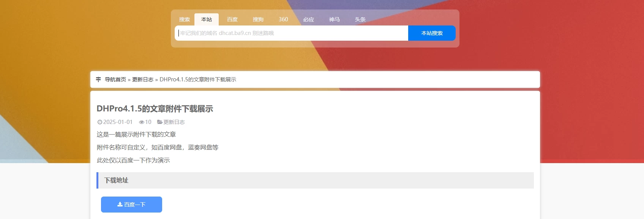The width and height of the screenshot is (644, 219).
Task: Click the article title heading DHPro4.1.5的文章附件下载展示
Action: point(155,109)
